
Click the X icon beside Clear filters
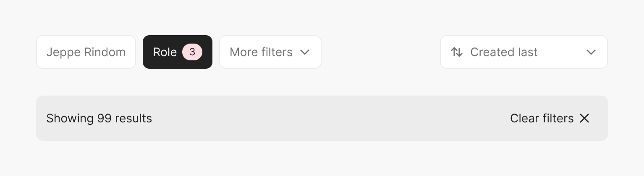point(584,118)
